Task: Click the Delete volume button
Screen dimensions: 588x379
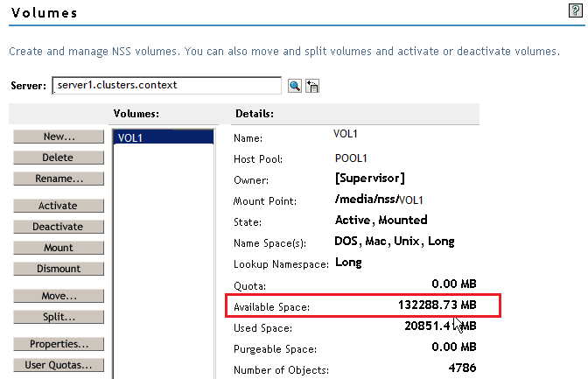Action: (58, 158)
